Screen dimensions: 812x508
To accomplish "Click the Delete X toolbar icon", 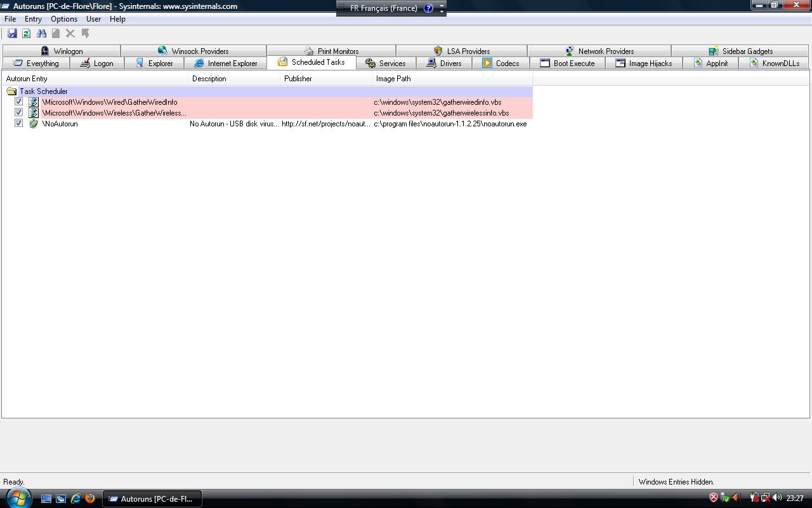I will pyautogui.click(x=70, y=34).
